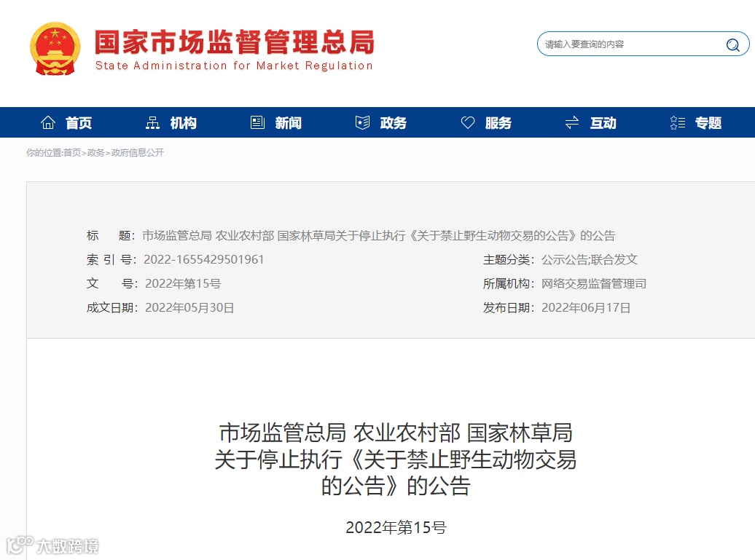
Task: Go to 政务 in the breadcrumb
Action: point(95,152)
